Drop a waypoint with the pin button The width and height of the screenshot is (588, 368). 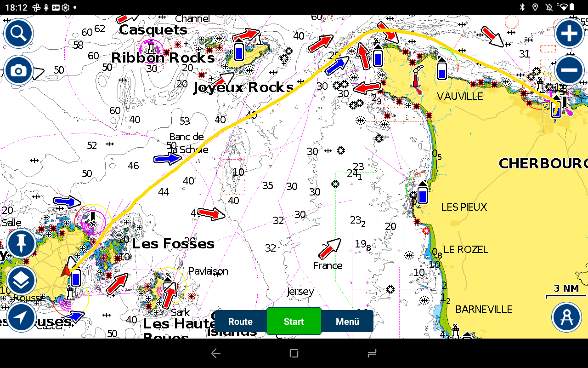21,244
